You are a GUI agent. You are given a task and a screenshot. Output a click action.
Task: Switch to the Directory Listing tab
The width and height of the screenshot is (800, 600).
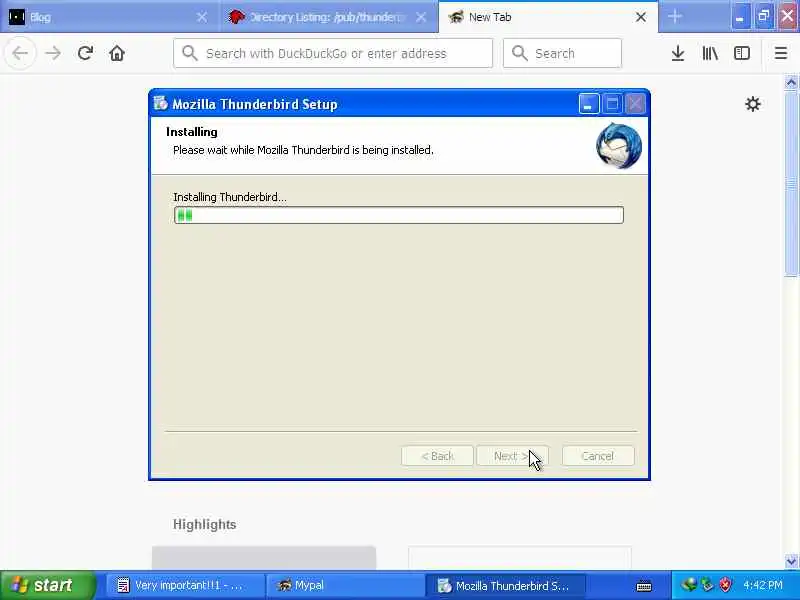click(329, 17)
